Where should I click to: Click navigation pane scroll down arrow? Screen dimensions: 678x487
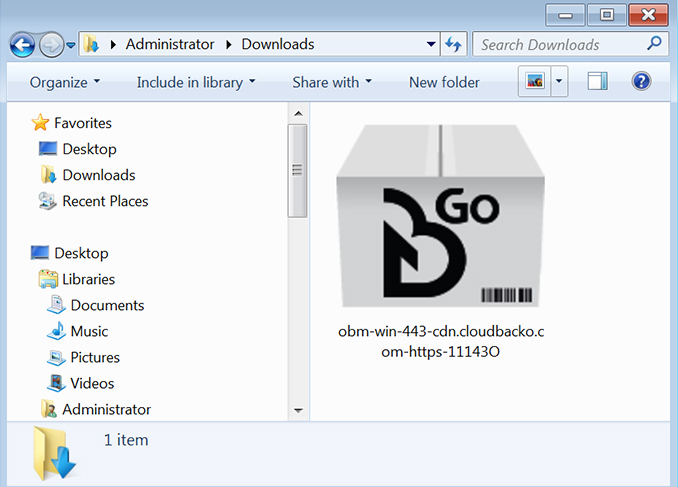tap(298, 410)
